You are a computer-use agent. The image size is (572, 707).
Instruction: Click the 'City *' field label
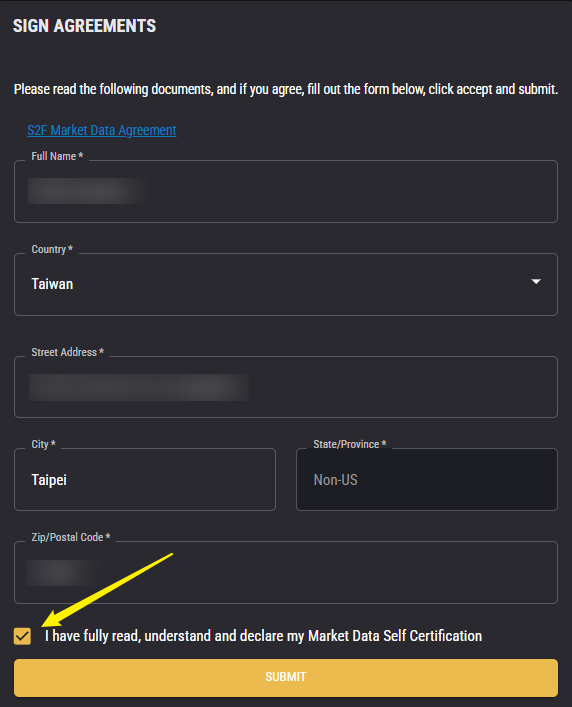(x=43, y=444)
